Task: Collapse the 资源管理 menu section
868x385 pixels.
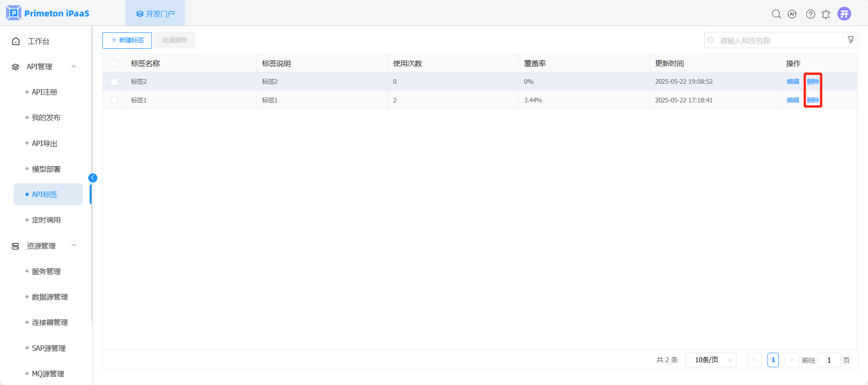Action: click(74, 246)
